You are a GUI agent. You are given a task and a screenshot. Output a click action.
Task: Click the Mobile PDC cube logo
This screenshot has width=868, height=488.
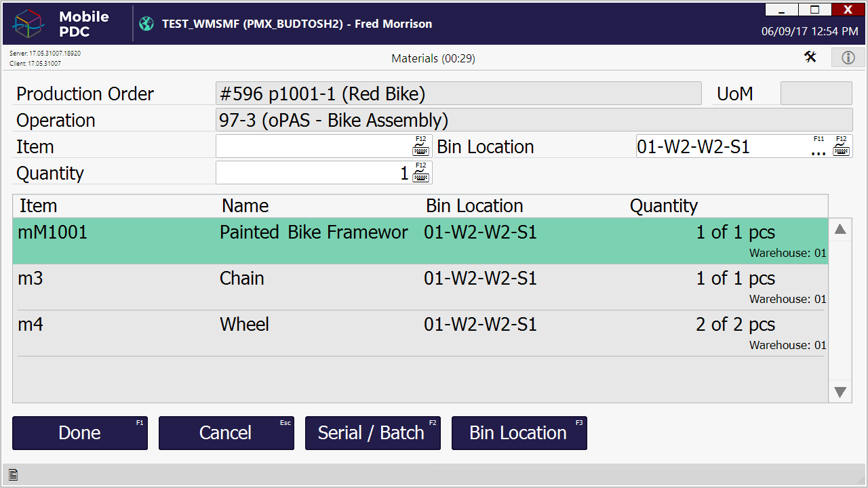click(28, 24)
